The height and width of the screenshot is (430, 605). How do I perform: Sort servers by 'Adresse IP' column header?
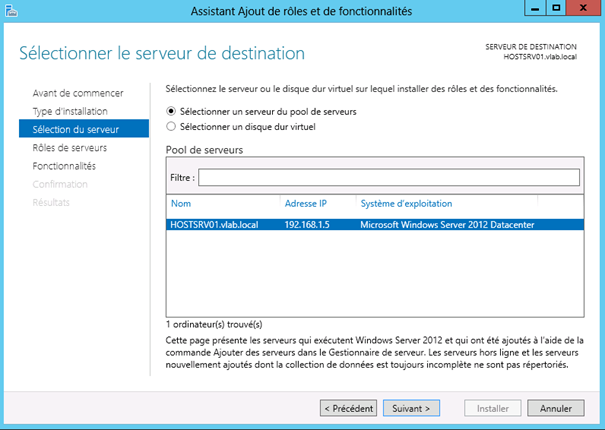(306, 203)
